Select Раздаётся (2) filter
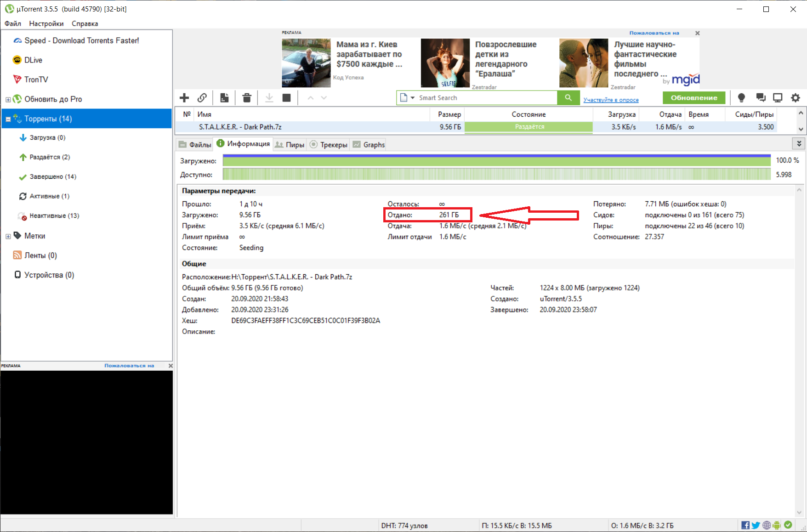 click(x=50, y=157)
